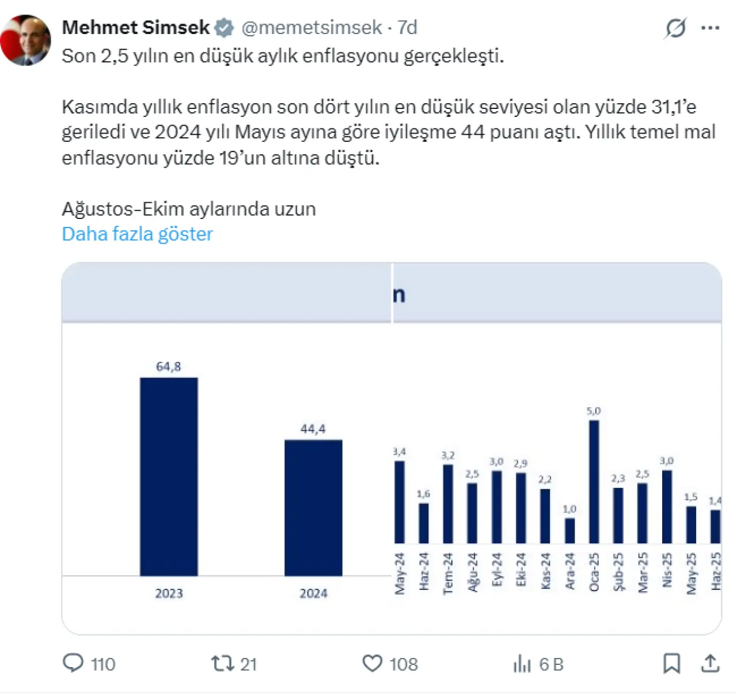This screenshot has width=737, height=700.
Task: Click the reply comment icon
Action: pyautogui.click(x=73, y=663)
